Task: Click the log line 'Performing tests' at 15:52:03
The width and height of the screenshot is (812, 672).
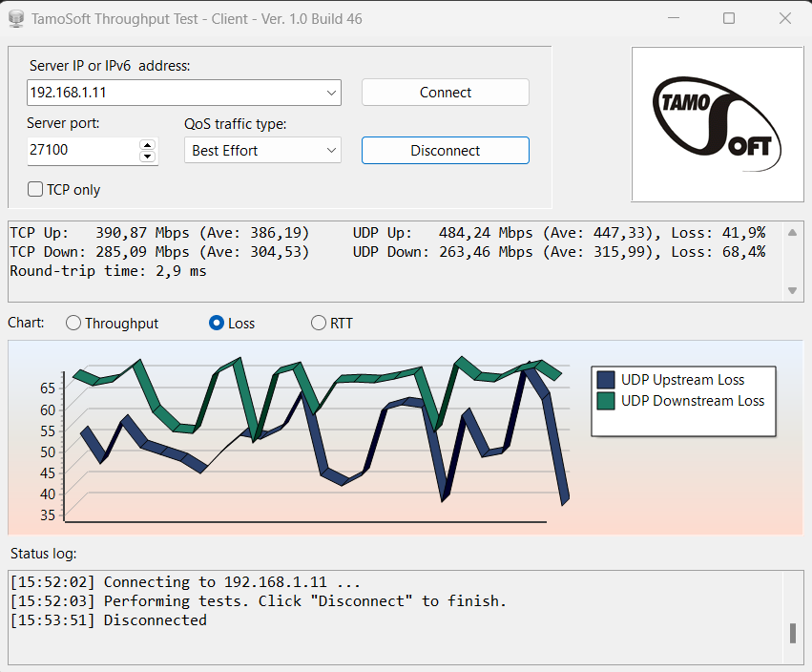Action: [x=258, y=601]
